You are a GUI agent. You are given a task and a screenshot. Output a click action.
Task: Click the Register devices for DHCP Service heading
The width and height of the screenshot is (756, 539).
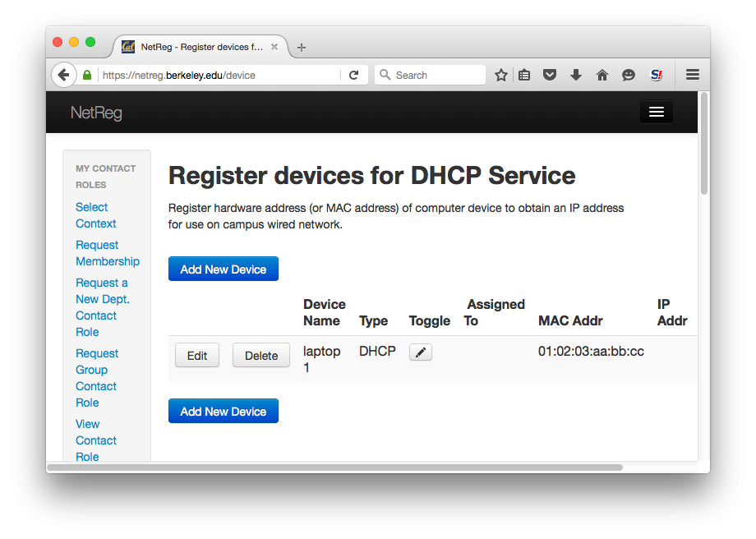[x=371, y=176]
